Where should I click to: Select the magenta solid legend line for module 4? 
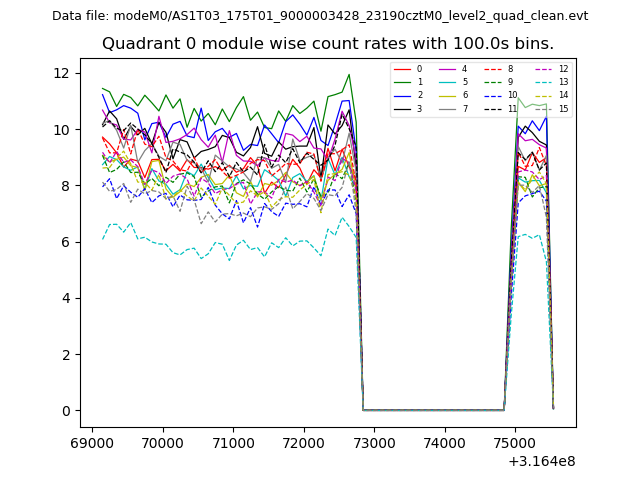[x=449, y=69]
